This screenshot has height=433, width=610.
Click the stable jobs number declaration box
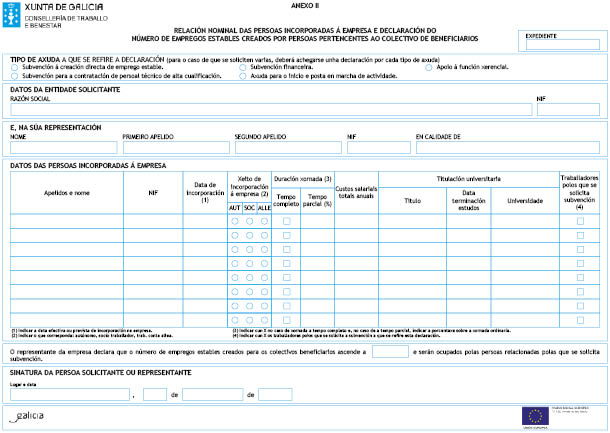(389, 352)
